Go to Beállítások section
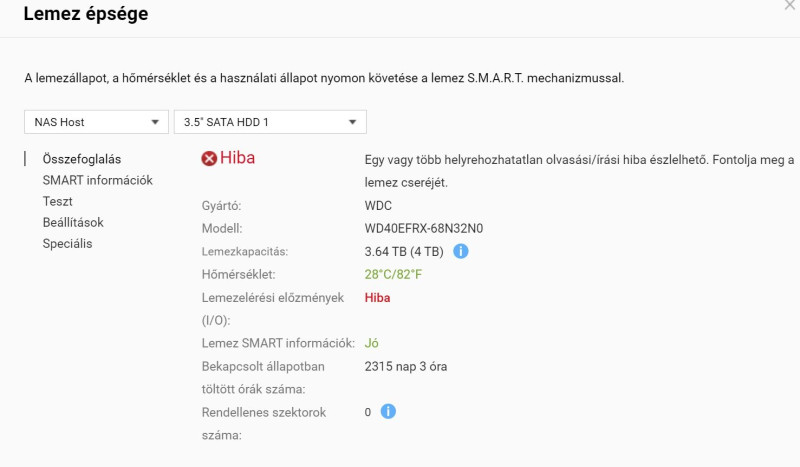Screen dimensions: 800x467 coord(73,223)
